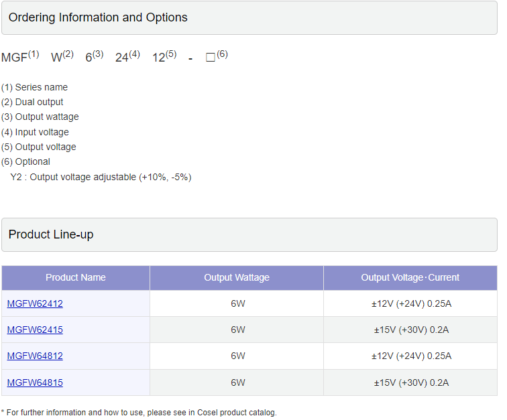Open the MGFW64812 product link
507x420 pixels.
35,356
